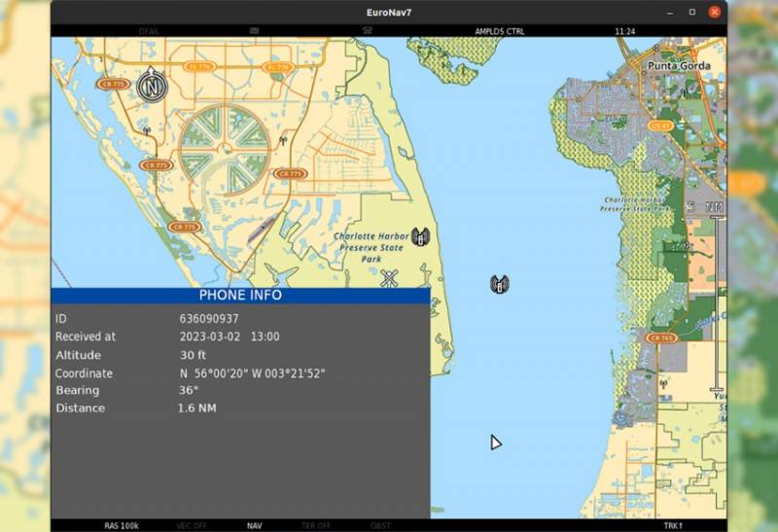
Task: Open the message envelope icon in top bar
Action: click(254, 31)
